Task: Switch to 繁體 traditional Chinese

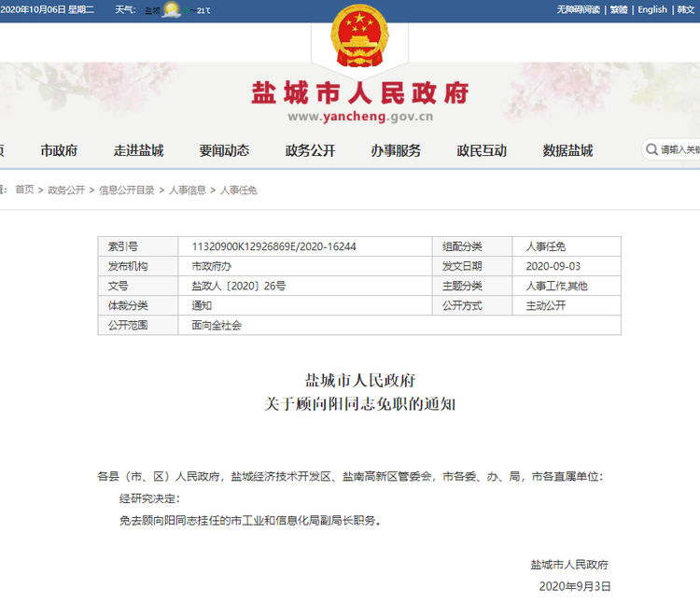Action: [619, 10]
